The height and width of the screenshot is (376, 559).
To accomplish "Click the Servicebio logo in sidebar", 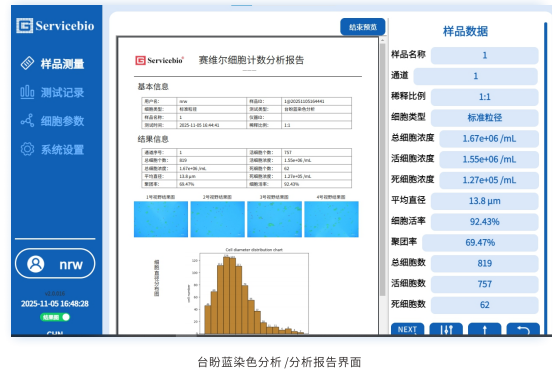I will pos(55,26).
